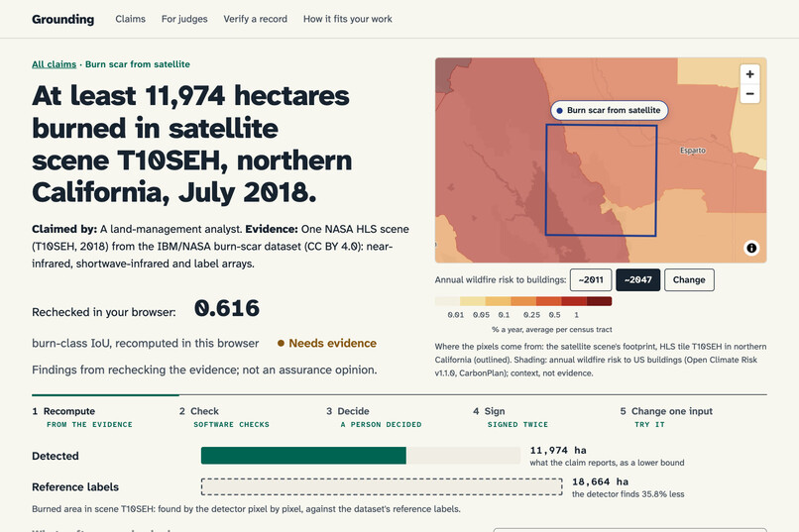Click the darkest red legend swatch
The height and width of the screenshot is (532, 799).
click(x=599, y=301)
